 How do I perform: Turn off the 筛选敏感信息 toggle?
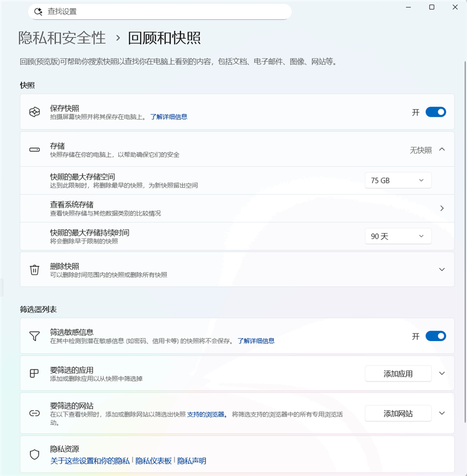click(435, 336)
